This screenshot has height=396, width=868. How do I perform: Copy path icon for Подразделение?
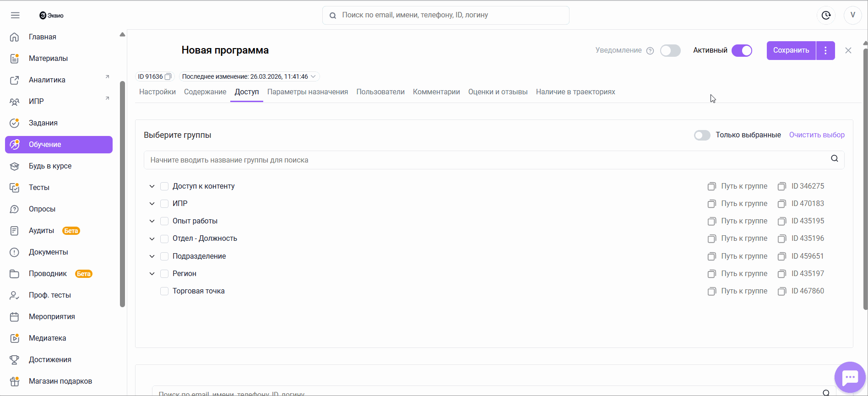(x=712, y=256)
